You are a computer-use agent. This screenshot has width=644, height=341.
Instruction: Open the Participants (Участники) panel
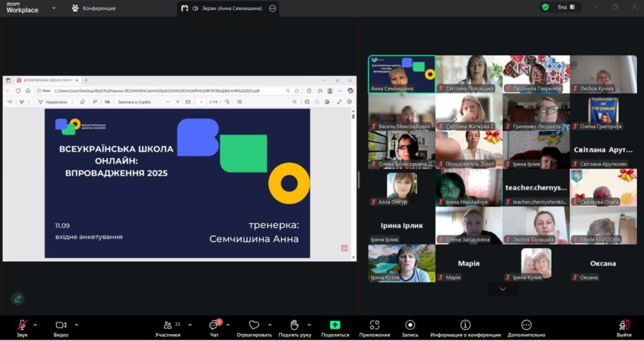pyautogui.click(x=168, y=325)
